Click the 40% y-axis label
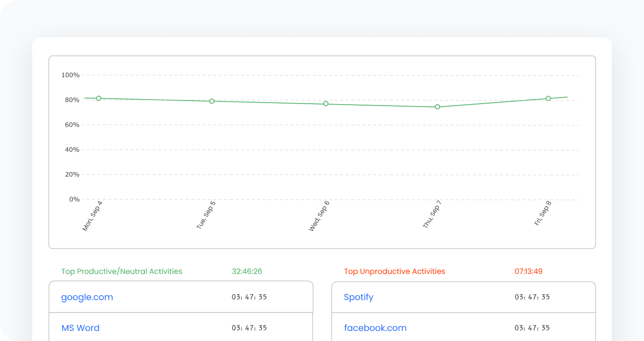644x341 pixels. pyautogui.click(x=72, y=150)
